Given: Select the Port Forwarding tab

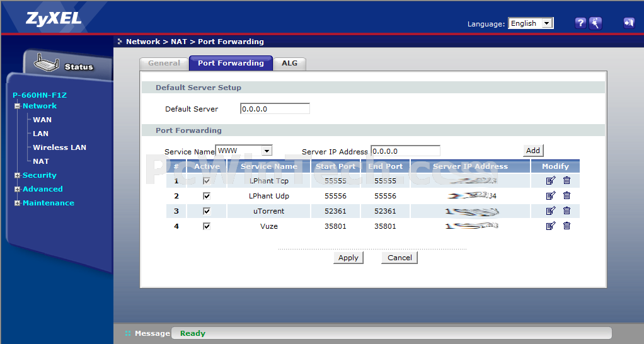Looking at the screenshot, I should click(x=231, y=63).
